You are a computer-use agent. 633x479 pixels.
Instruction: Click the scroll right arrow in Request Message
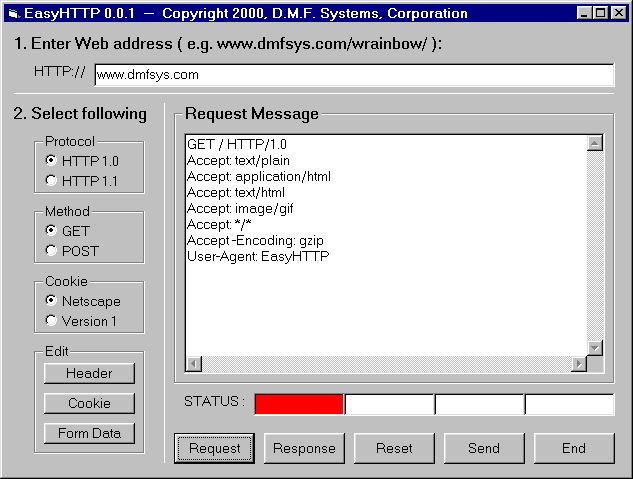coord(579,364)
